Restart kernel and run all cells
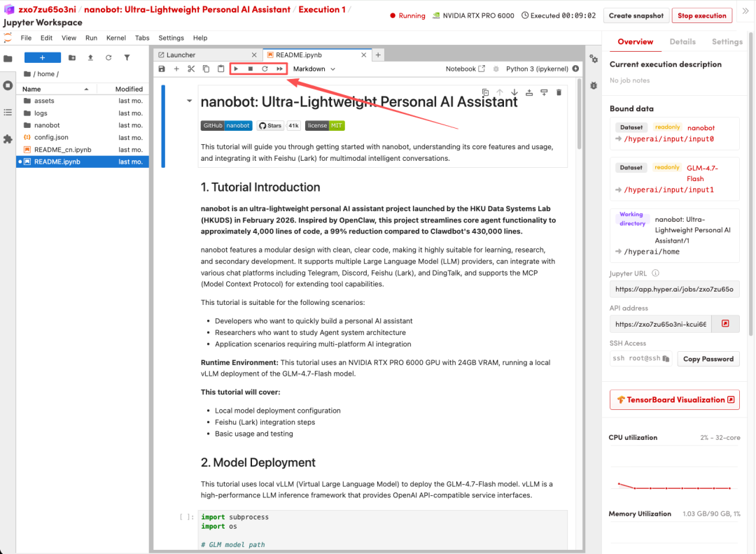 (x=280, y=69)
